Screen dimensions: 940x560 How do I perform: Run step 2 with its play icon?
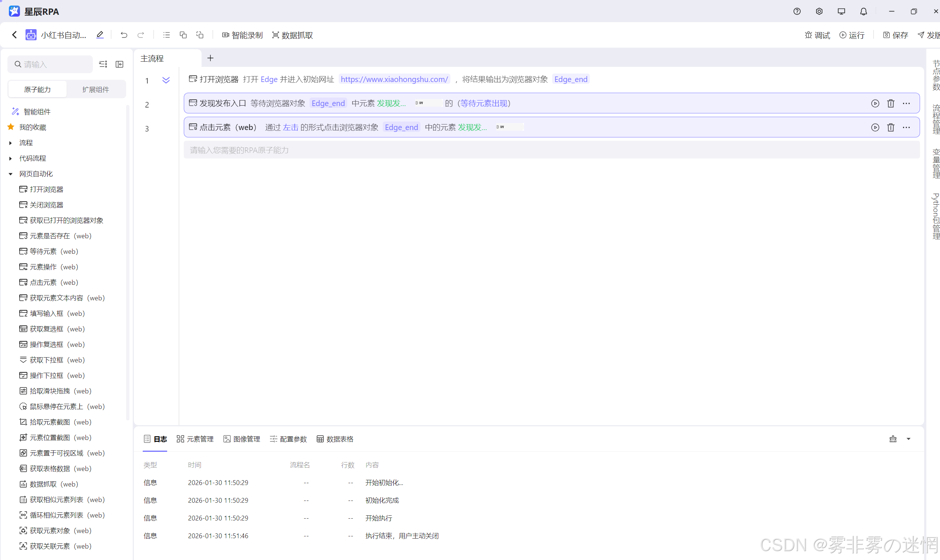coord(875,103)
